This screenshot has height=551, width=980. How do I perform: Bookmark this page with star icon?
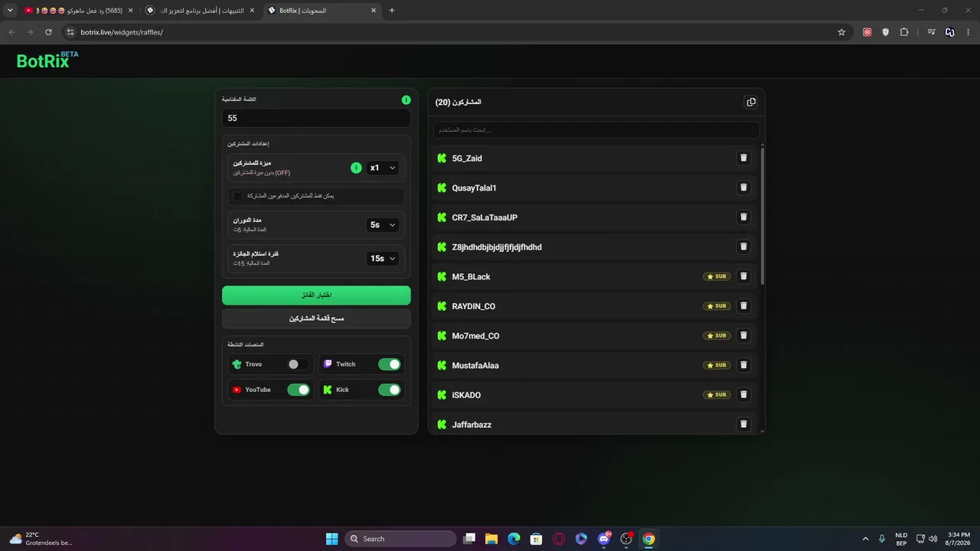click(841, 32)
